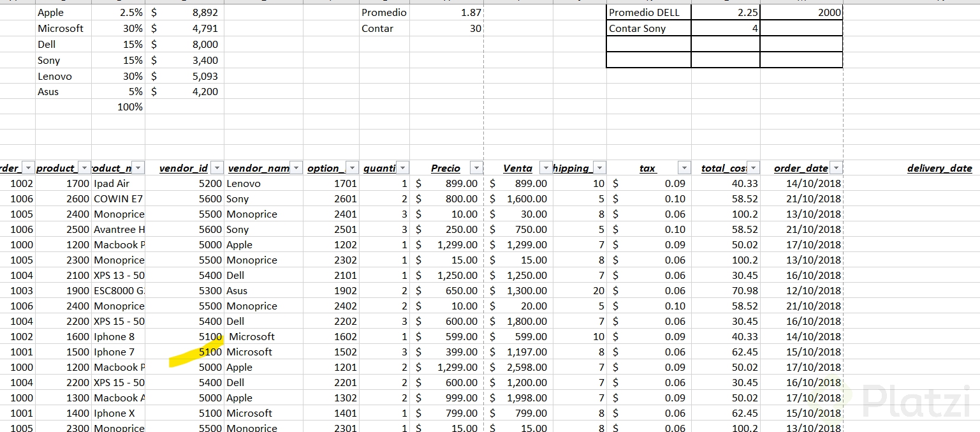980x432 pixels.
Task: Click the Precio cell showing 999.00
Action: (446, 398)
